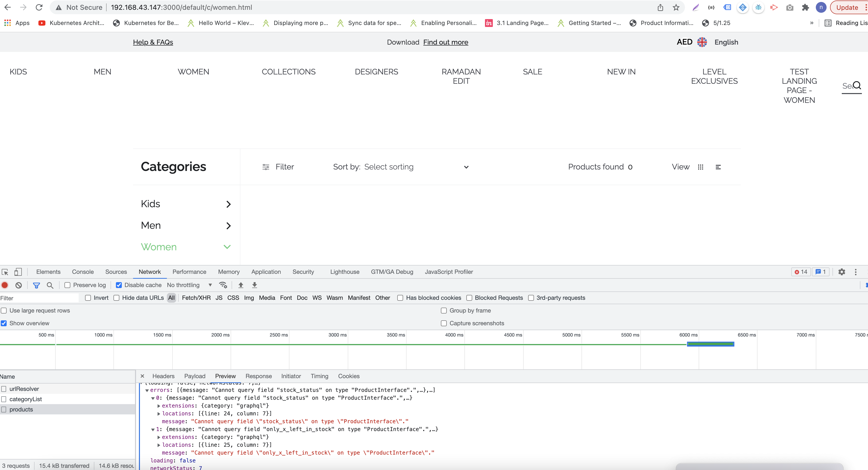Enable the Preserve log checkbox
This screenshot has width=868, height=470.
pyautogui.click(x=67, y=285)
